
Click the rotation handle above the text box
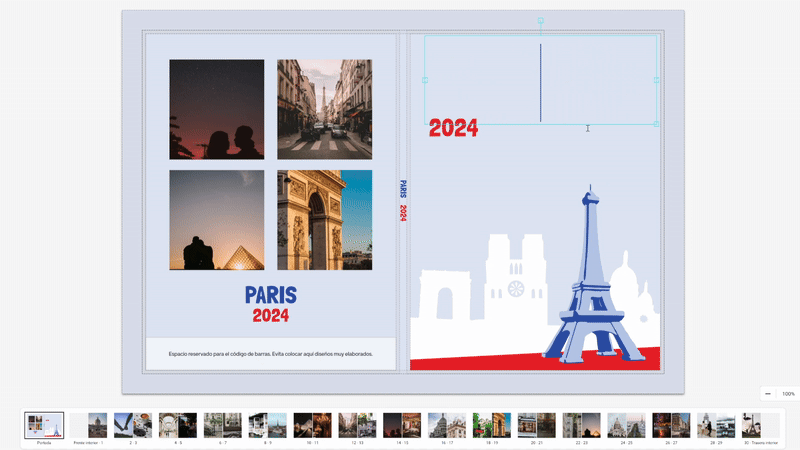pos(540,21)
